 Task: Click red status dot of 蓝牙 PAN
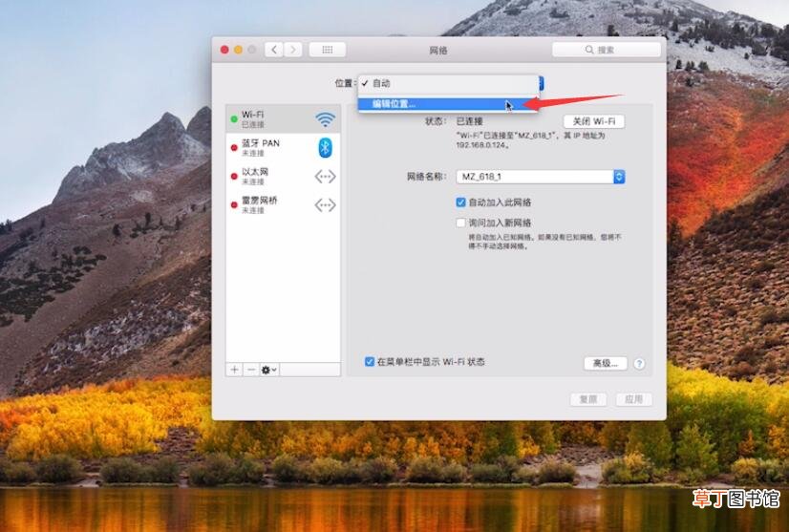point(234,147)
